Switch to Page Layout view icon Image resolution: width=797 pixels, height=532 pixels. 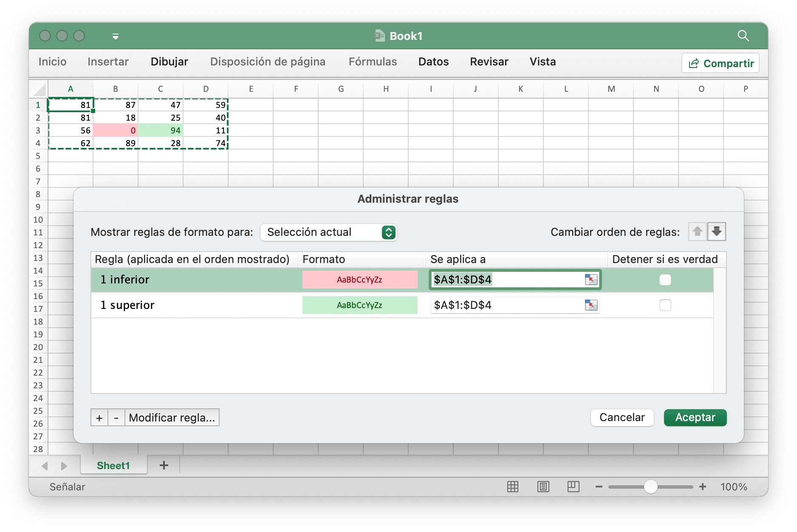pos(543,487)
